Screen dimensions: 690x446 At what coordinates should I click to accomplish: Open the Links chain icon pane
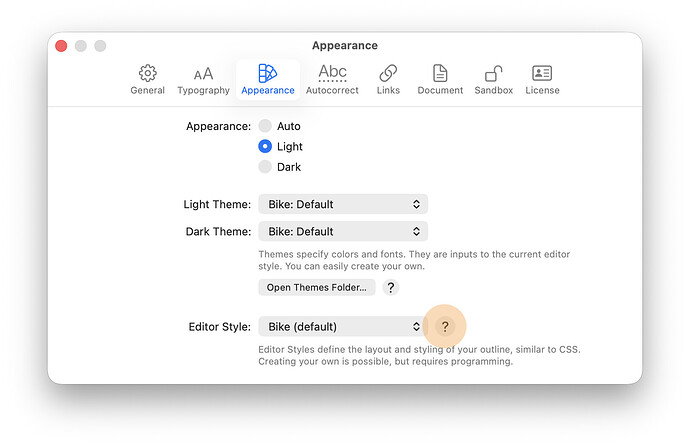pyautogui.click(x=388, y=73)
